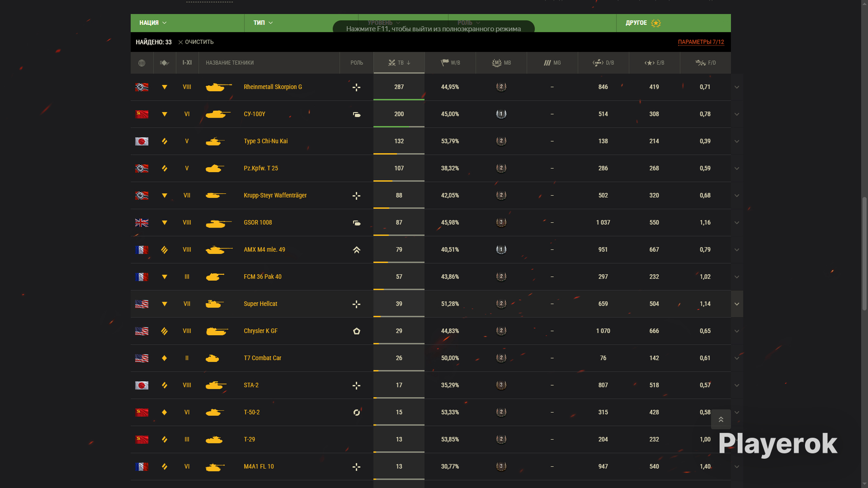Click the role icon in the СУ-100Y row
The height and width of the screenshot is (488, 868).
pos(356,115)
